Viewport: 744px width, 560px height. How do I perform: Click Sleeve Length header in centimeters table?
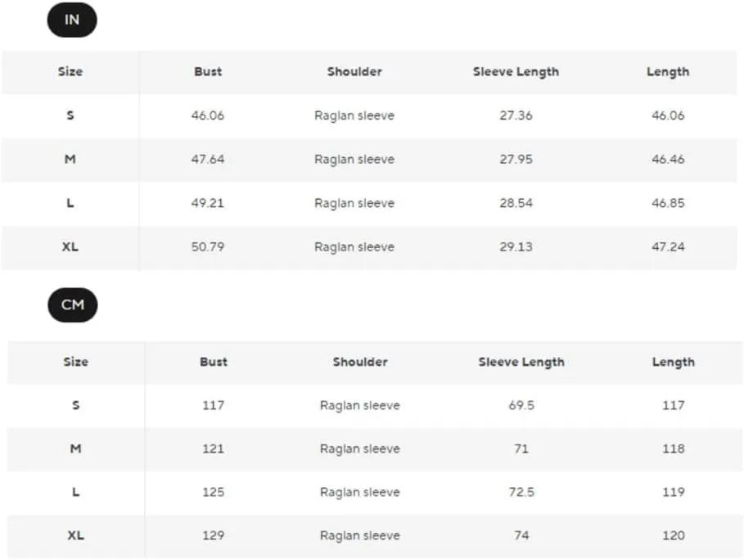[x=521, y=362]
